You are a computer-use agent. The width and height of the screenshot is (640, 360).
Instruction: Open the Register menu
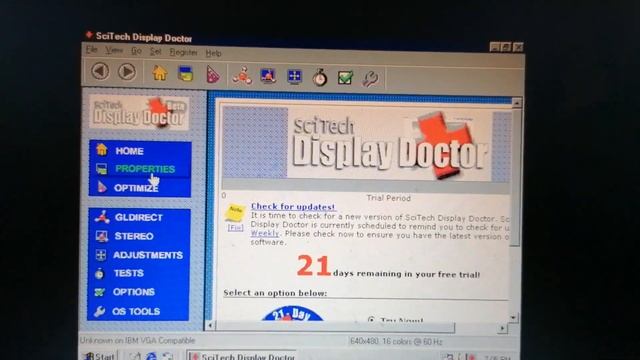183,52
